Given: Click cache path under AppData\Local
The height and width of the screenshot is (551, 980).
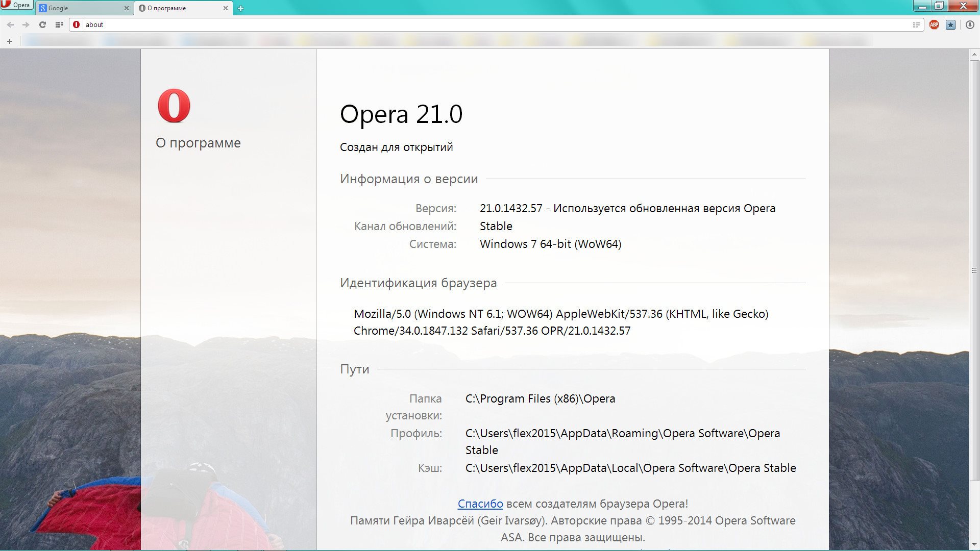Looking at the screenshot, I should tap(631, 468).
